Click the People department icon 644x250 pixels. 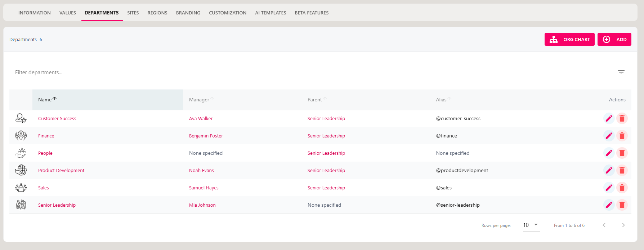[x=21, y=153]
